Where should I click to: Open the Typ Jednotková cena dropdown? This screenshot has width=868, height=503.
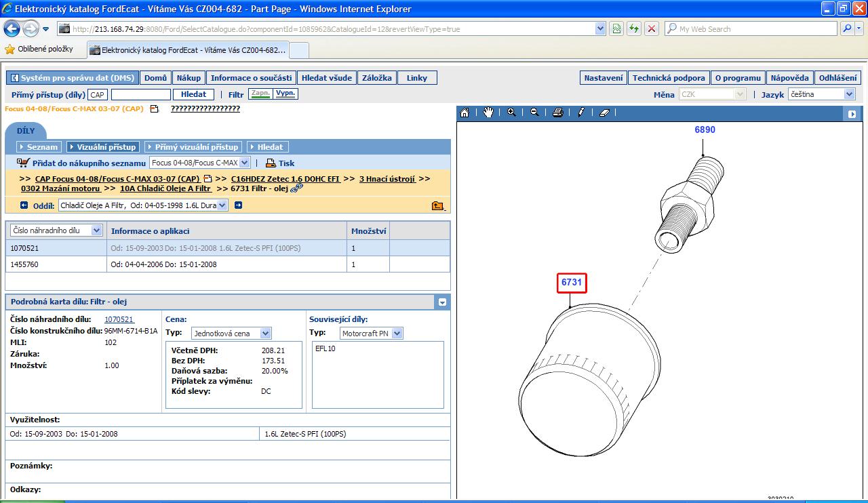(265, 333)
